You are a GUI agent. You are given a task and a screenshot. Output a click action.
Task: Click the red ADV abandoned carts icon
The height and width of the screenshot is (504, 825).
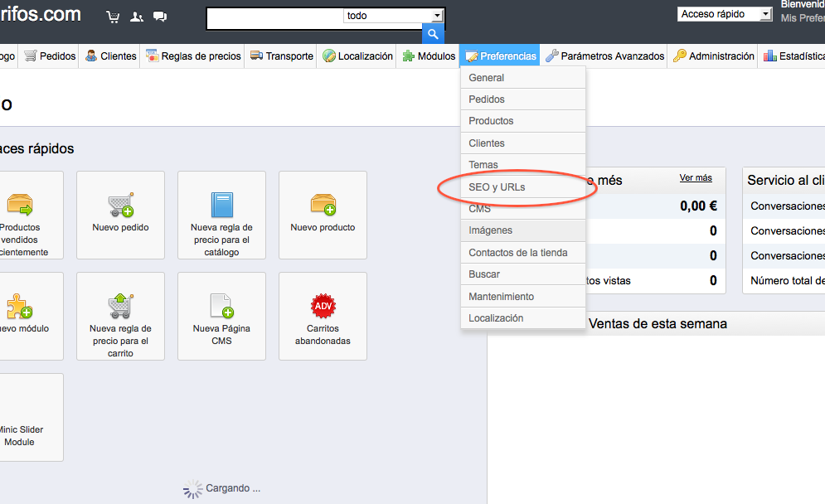point(323,306)
